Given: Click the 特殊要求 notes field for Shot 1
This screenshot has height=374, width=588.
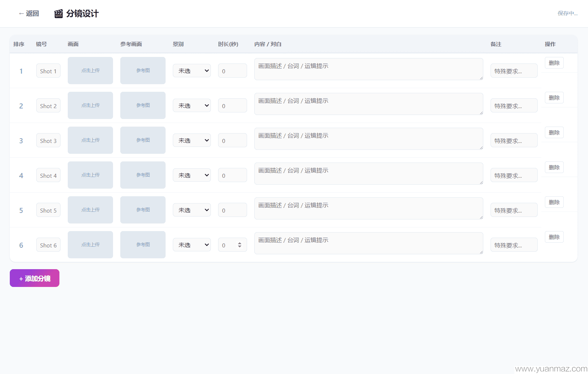Looking at the screenshot, I should pos(514,71).
